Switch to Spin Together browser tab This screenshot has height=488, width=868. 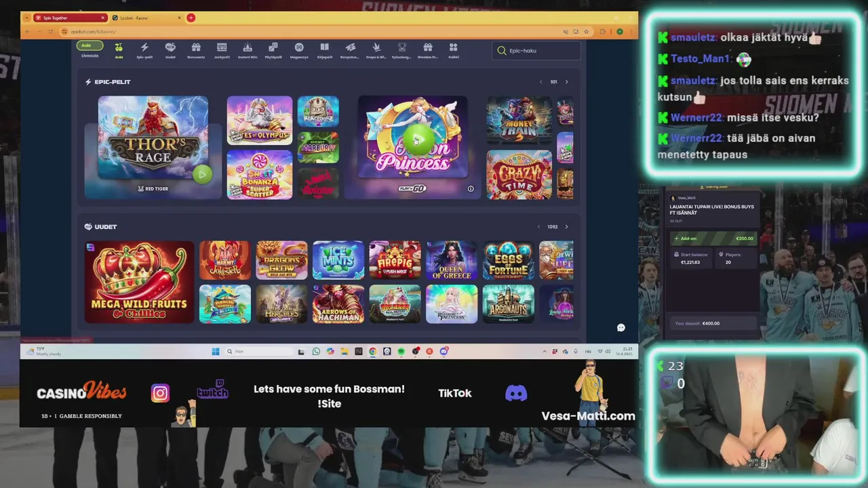(66, 18)
